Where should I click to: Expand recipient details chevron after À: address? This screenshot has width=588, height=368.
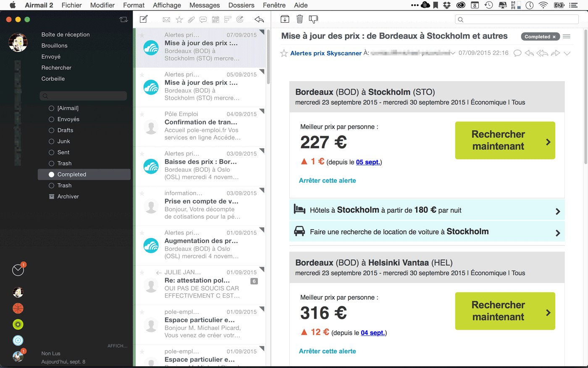(x=453, y=53)
